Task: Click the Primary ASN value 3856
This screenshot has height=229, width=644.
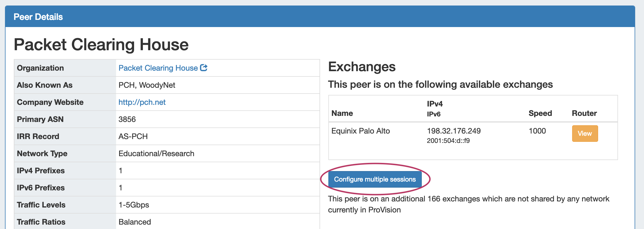Action: click(127, 119)
